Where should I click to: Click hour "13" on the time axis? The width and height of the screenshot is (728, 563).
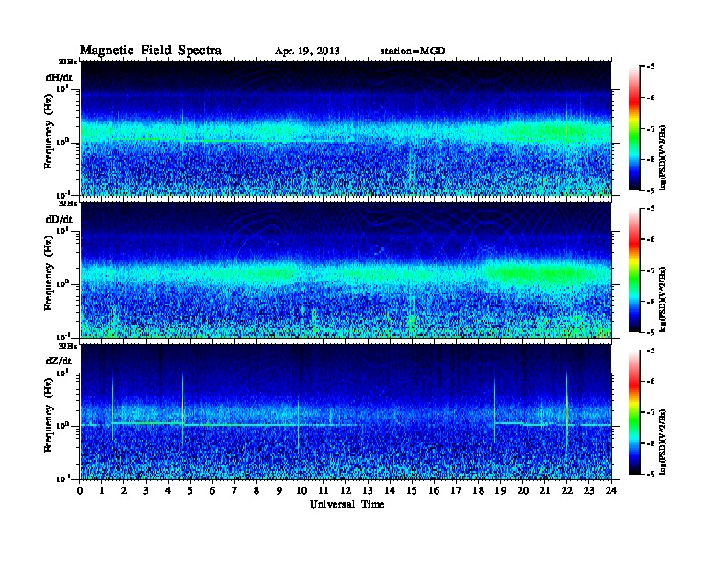coord(368,491)
